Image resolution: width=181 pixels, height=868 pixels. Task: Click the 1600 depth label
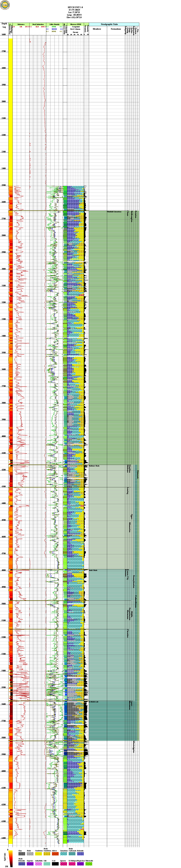4,35
